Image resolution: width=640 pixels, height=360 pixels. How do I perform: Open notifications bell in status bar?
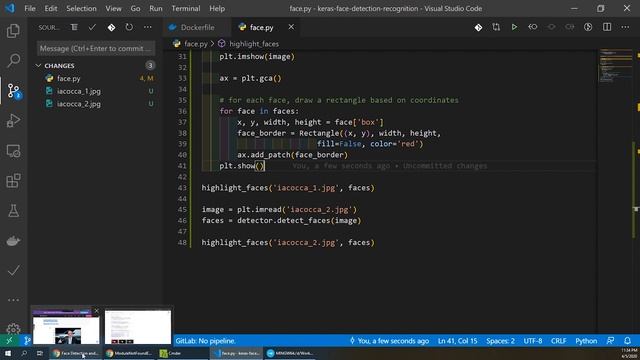tap(627, 341)
